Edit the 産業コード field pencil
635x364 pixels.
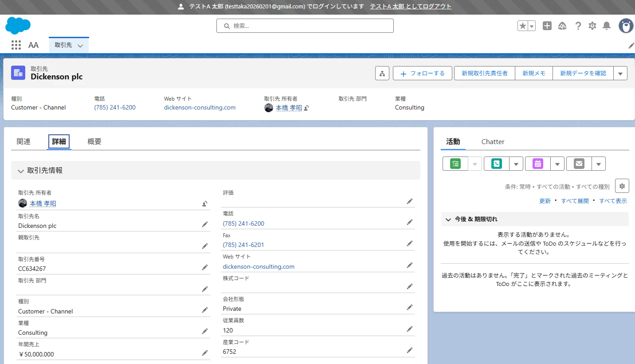410,350
